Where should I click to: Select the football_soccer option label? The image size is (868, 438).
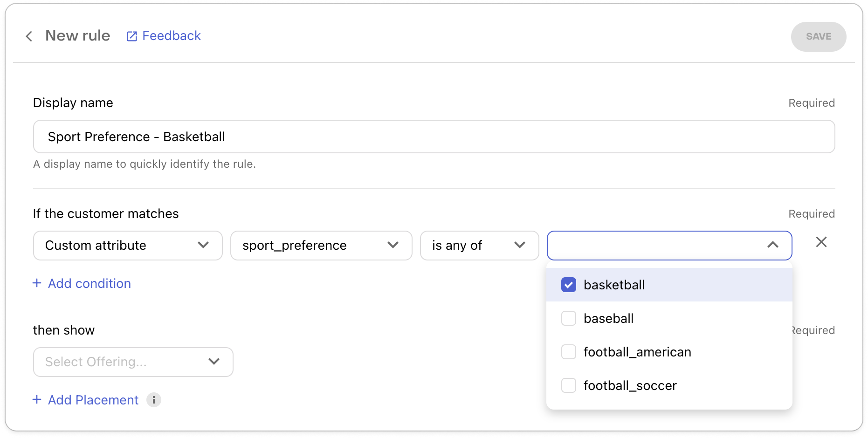point(630,385)
